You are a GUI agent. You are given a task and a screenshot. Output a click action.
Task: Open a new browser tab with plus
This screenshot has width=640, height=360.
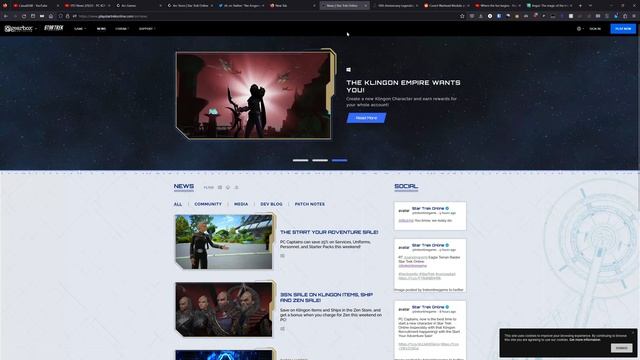click(580, 6)
